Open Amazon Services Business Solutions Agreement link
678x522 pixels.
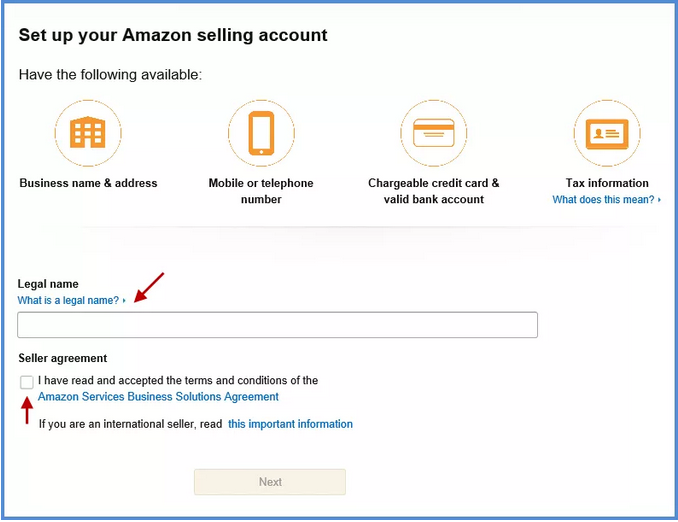tap(158, 397)
